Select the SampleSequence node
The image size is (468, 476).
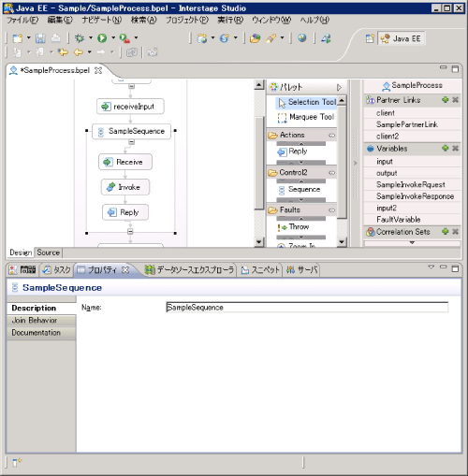(131, 131)
